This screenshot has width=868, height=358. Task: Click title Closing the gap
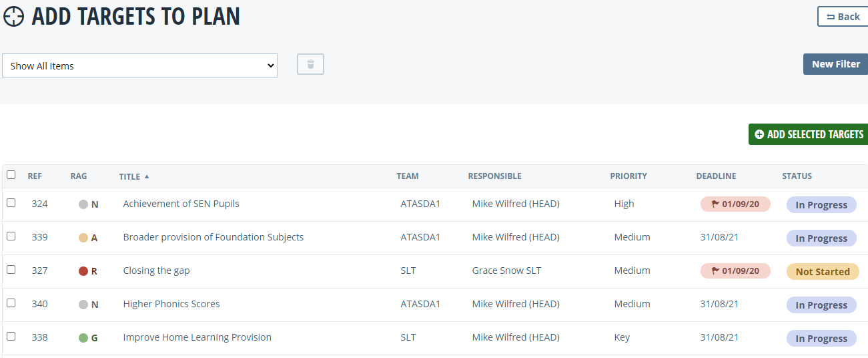point(156,271)
